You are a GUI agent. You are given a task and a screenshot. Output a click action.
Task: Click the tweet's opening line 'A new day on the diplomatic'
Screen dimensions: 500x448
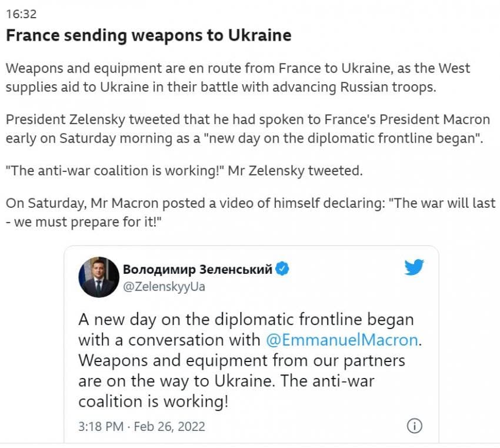[246, 320]
